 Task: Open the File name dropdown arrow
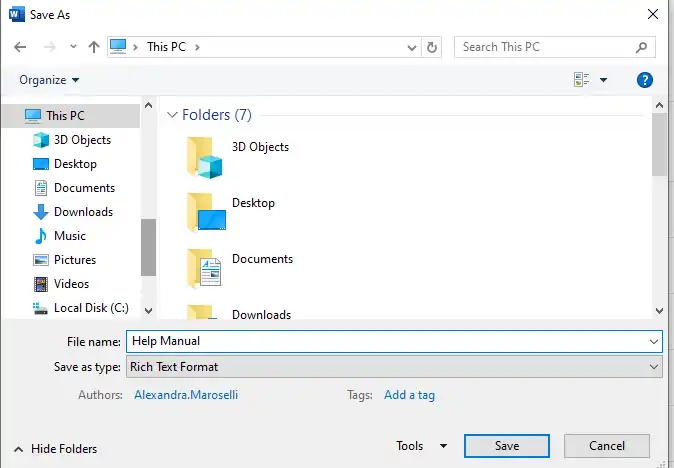(654, 342)
